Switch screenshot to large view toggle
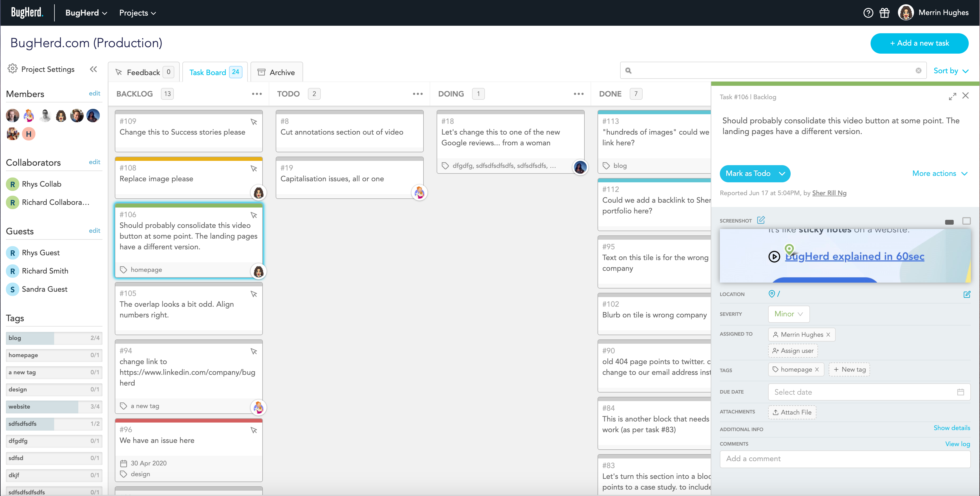Viewport: 980px width, 496px height. [966, 221]
